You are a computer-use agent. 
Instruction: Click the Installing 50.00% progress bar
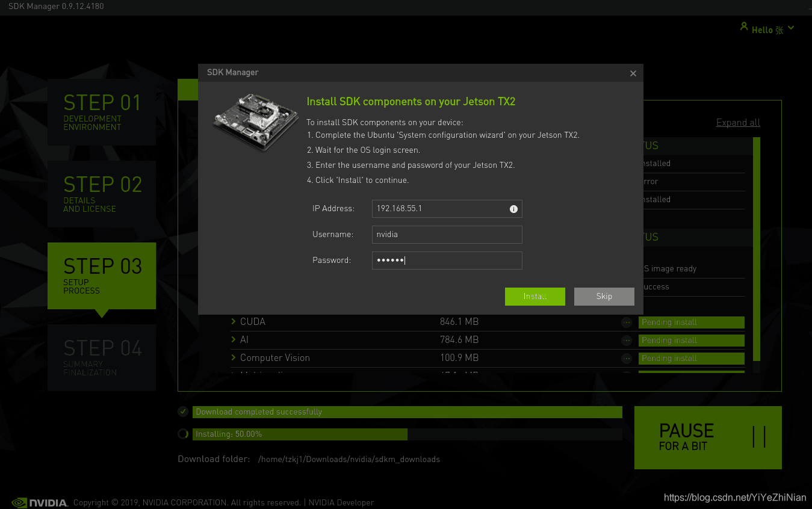(408, 434)
